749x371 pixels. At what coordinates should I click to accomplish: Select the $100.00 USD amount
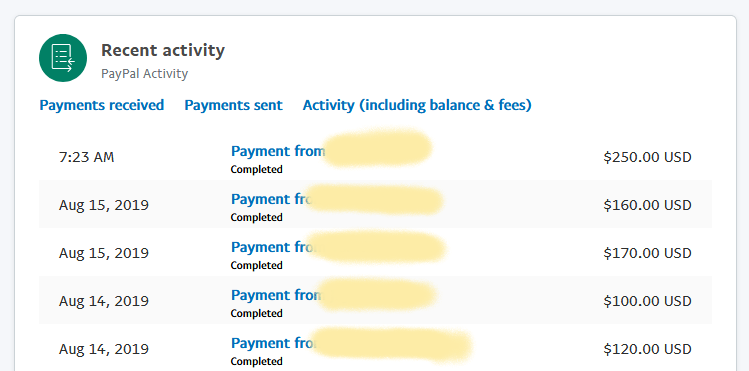(x=647, y=301)
